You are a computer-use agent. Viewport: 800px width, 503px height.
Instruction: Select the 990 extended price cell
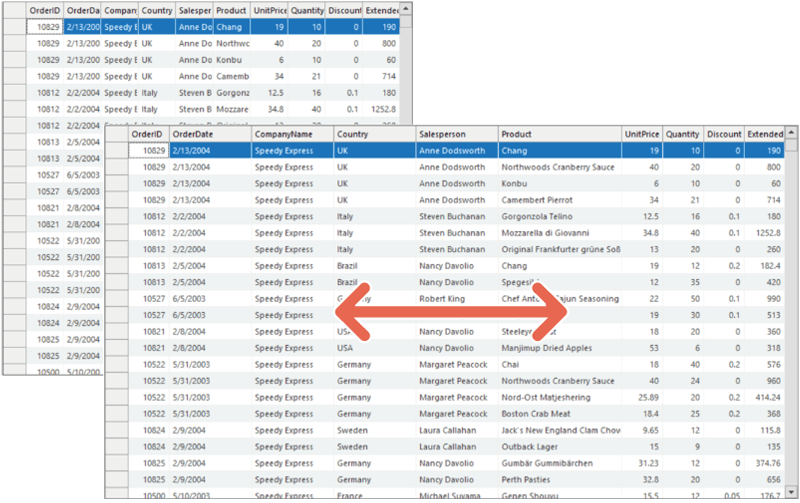click(765, 299)
